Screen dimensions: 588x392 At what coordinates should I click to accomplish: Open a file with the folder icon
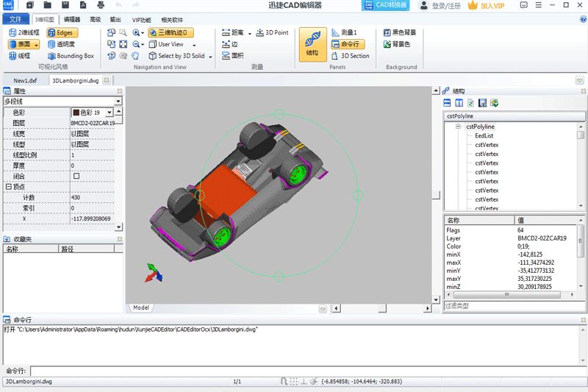point(47,5)
